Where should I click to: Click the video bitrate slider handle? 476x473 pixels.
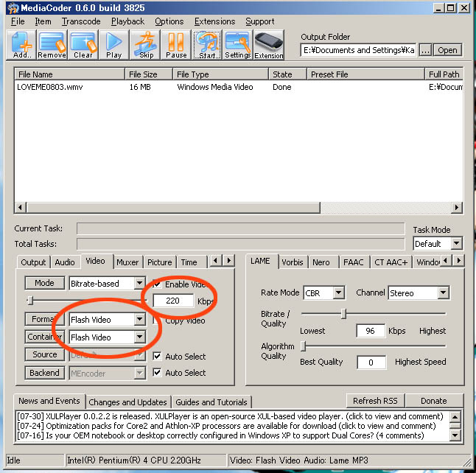[29, 301]
